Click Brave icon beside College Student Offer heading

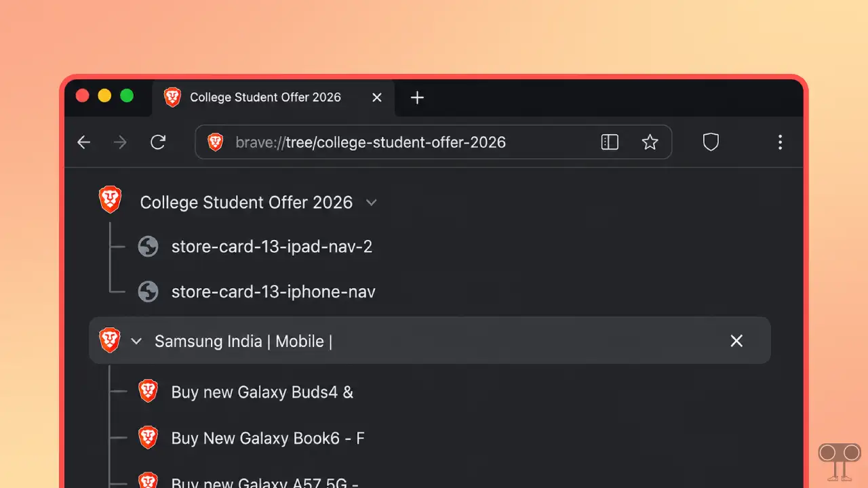(x=110, y=200)
